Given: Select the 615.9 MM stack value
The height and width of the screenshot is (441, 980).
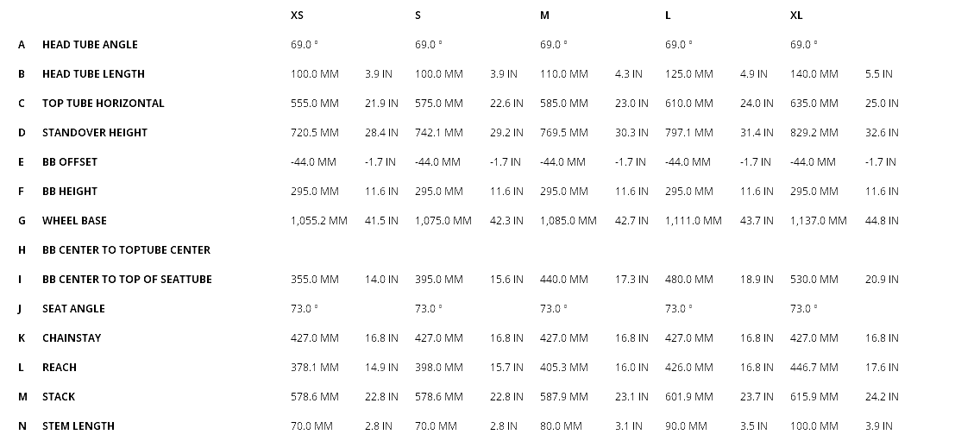Looking at the screenshot, I should point(814,397).
